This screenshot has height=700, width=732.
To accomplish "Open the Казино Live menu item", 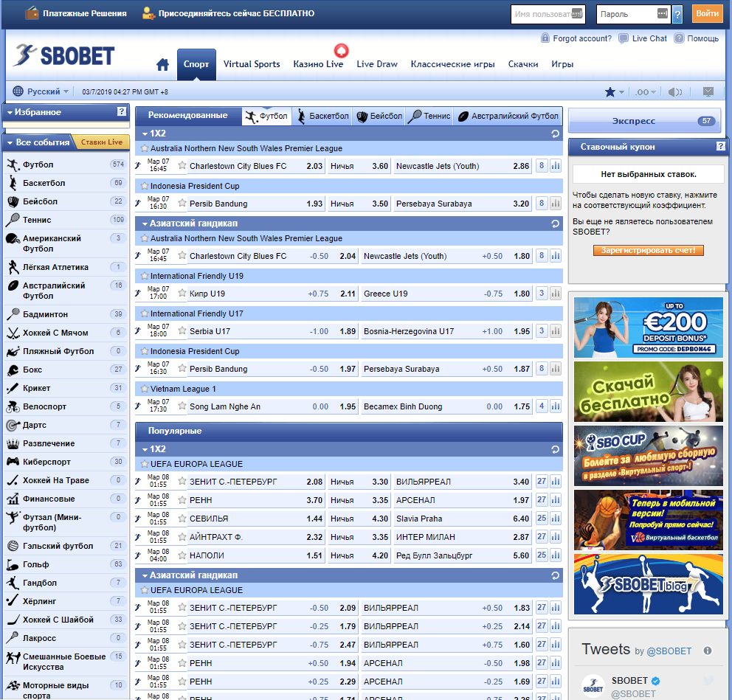I will (318, 64).
